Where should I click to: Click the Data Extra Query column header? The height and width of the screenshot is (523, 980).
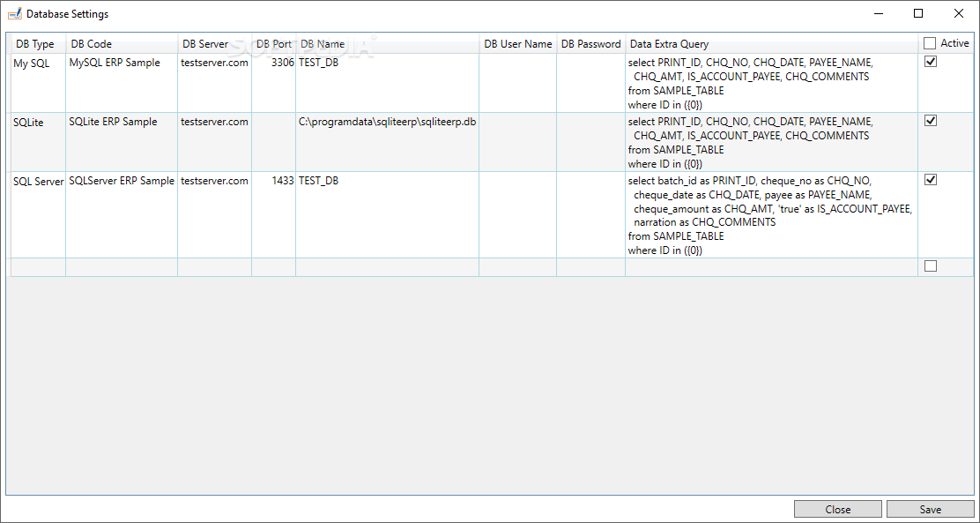click(772, 44)
